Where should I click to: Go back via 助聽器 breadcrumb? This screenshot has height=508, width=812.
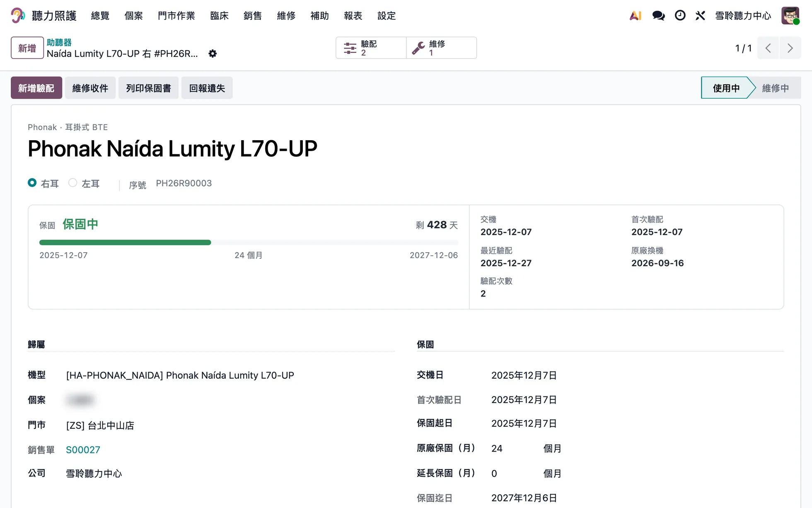[59, 42]
